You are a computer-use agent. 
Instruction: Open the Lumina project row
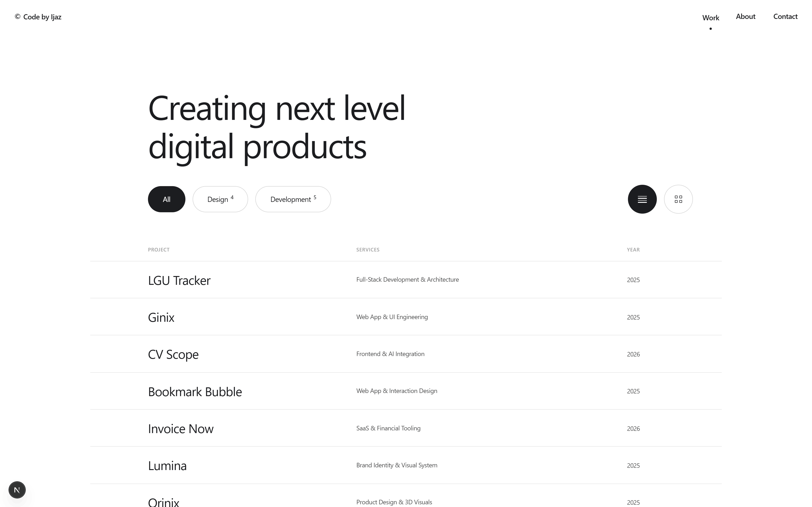pyautogui.click(x=406, y=465)
